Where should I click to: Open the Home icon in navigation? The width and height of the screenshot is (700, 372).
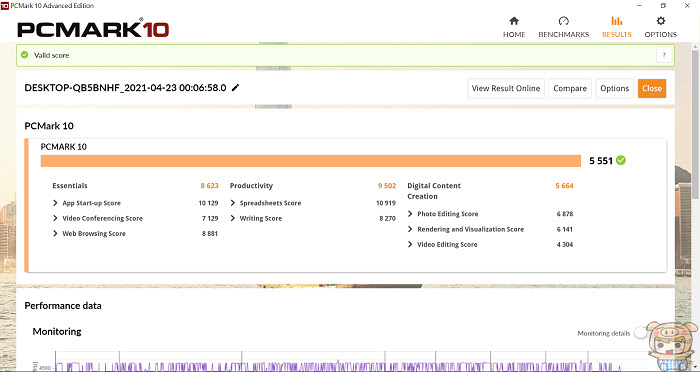click(x=514, y=21)
